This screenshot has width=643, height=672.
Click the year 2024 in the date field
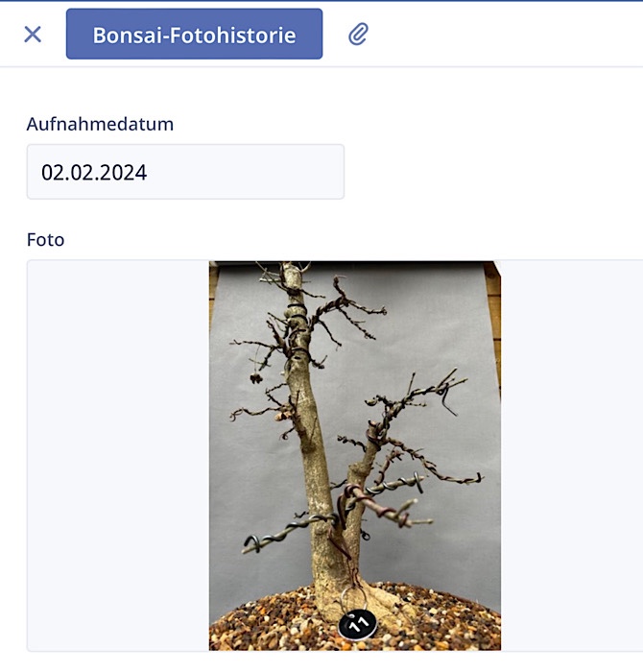(x=127, y=172)
